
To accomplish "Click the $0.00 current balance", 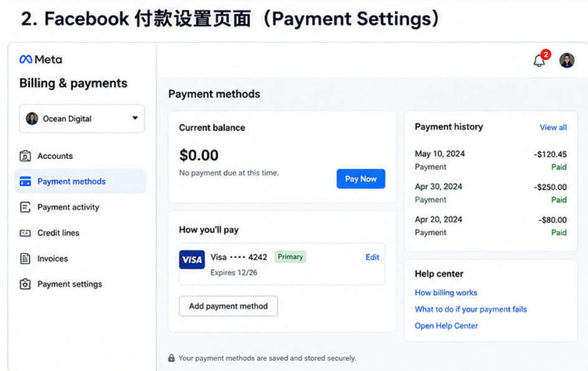I will point(199,155).
